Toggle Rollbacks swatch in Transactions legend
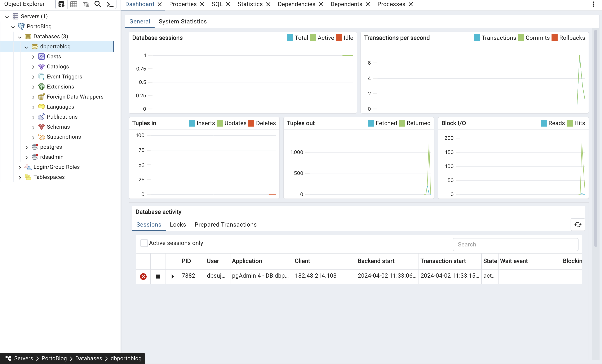 (554, 38)
